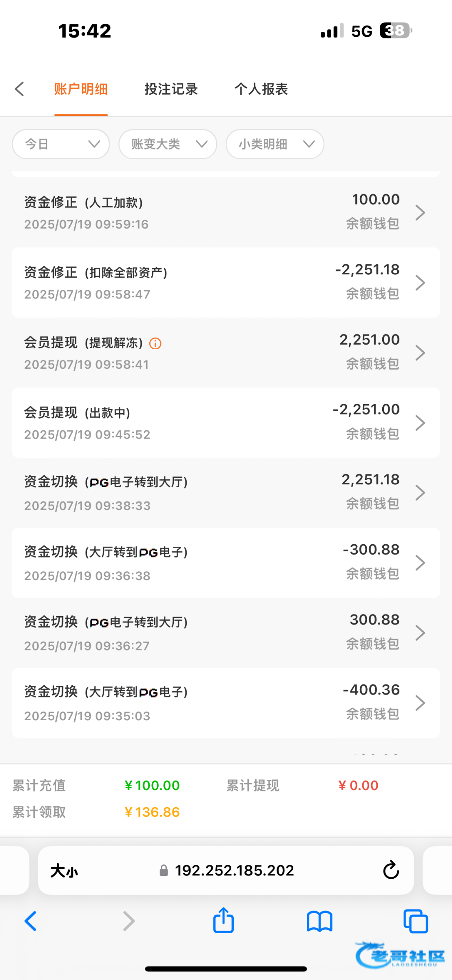Switch to the 投注记录 tab
Screen dimensions: 452x980
coord(171,89)
